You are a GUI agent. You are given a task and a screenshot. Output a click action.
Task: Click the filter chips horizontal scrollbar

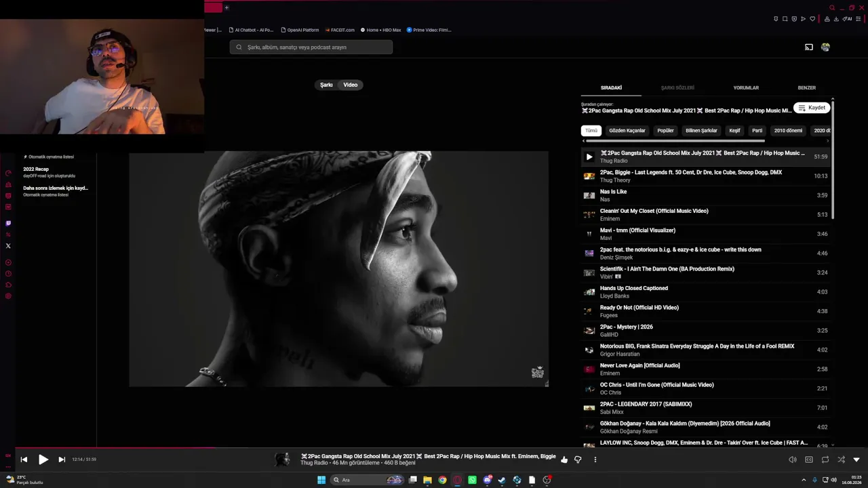tap(674, 140)
